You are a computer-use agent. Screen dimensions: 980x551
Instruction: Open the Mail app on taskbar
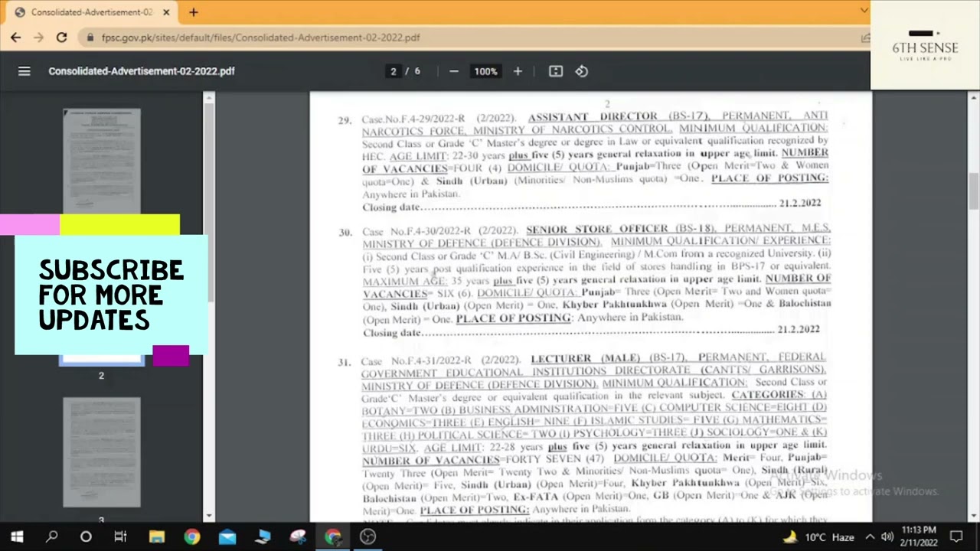point(227,536)
